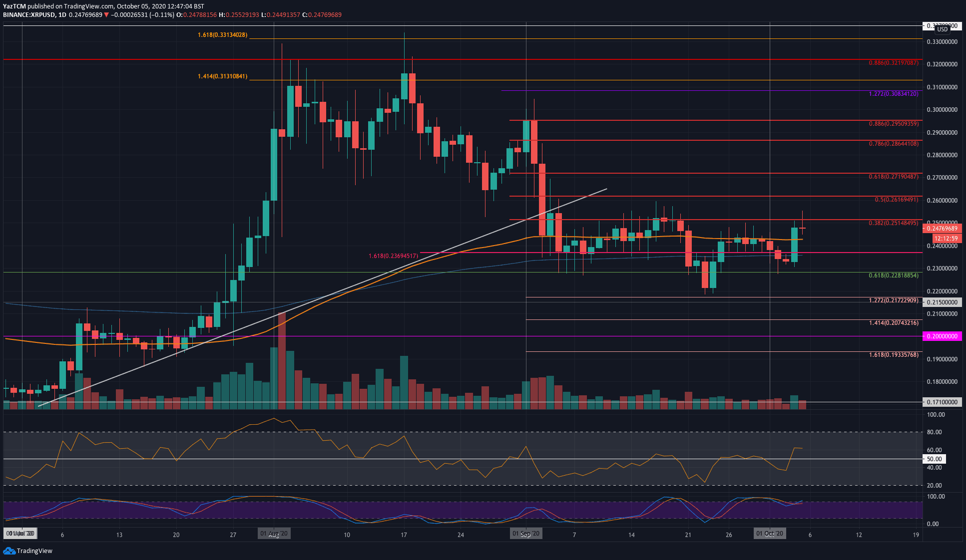Click the 01 Jul '20 date marker
This screenshot has height=560, width=966.
coord(20,534)
